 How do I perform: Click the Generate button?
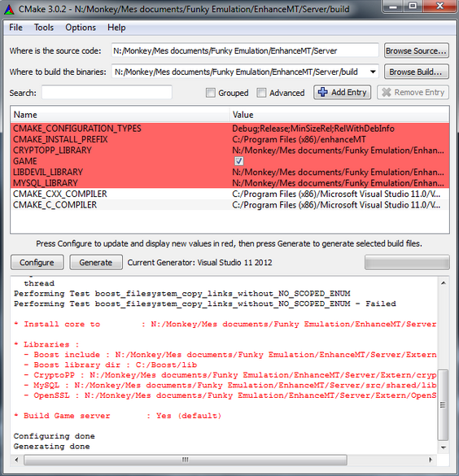click(96, 262)
